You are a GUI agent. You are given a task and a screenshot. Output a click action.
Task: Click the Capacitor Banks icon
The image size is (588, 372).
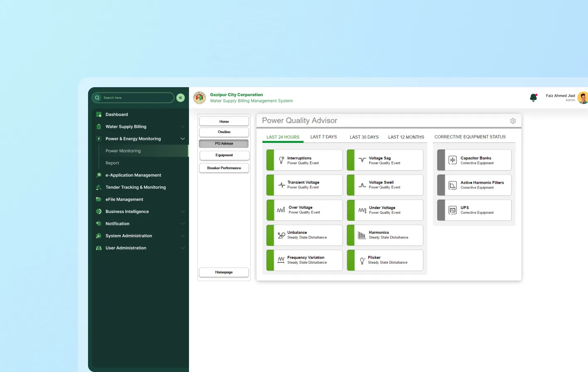coord(453,160)
